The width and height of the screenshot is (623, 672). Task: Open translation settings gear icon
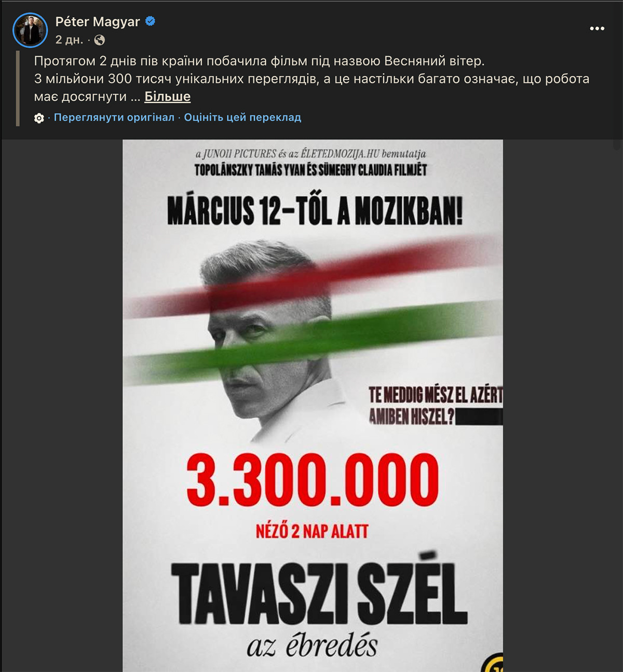click(x=39, y=118)
